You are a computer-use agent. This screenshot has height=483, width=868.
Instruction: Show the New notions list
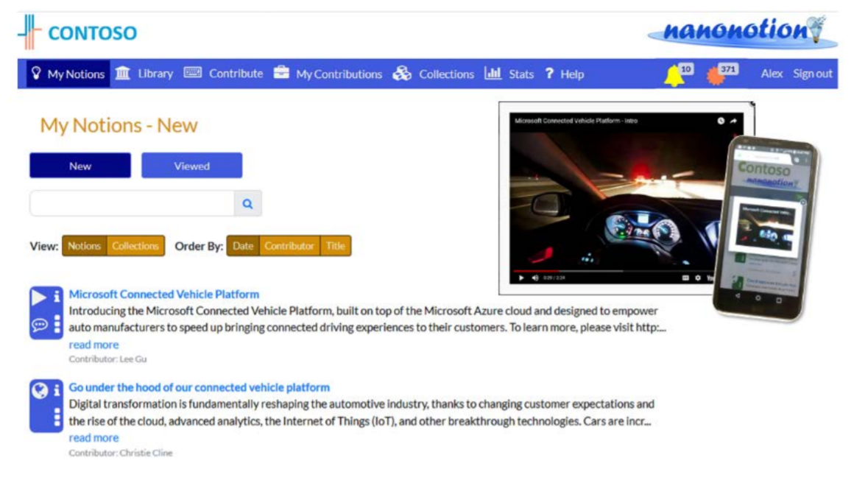coord(80,166)
